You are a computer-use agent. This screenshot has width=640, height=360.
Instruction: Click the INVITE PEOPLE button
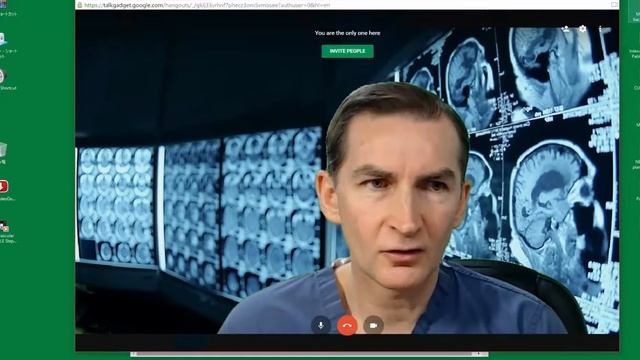[347, 51]
